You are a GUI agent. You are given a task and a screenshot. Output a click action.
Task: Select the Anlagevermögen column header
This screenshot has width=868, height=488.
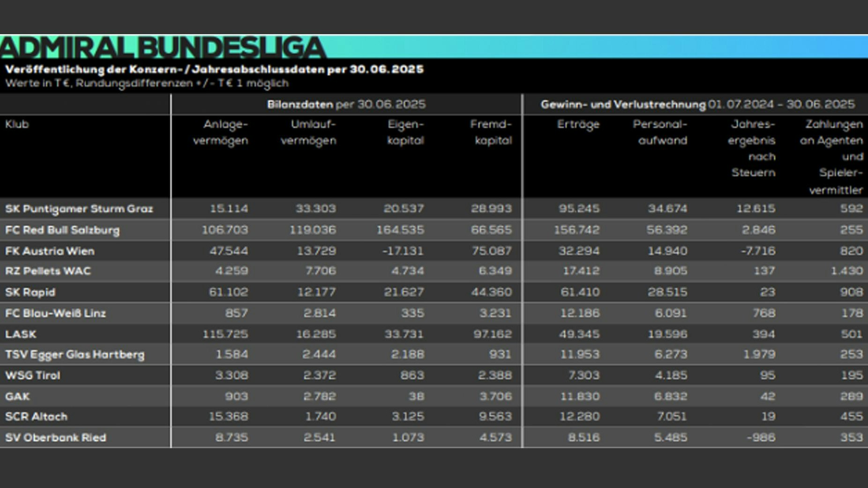click(x=221, y=133)
